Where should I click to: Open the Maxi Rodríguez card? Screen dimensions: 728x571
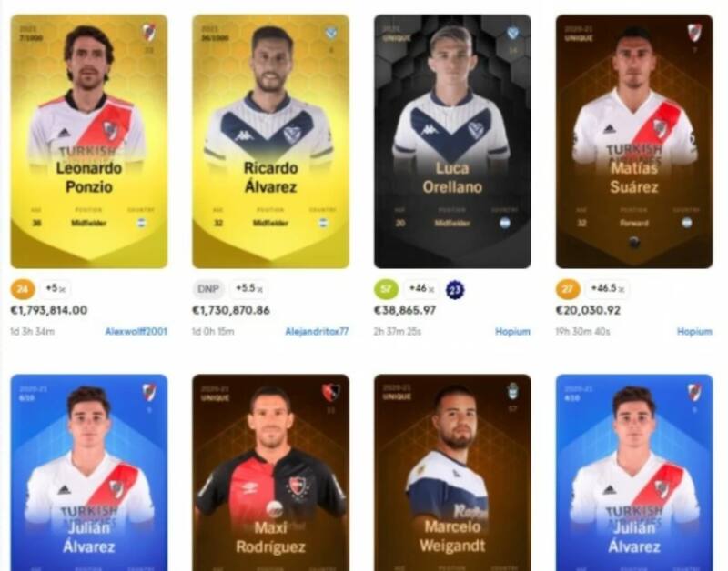(270, 472)
